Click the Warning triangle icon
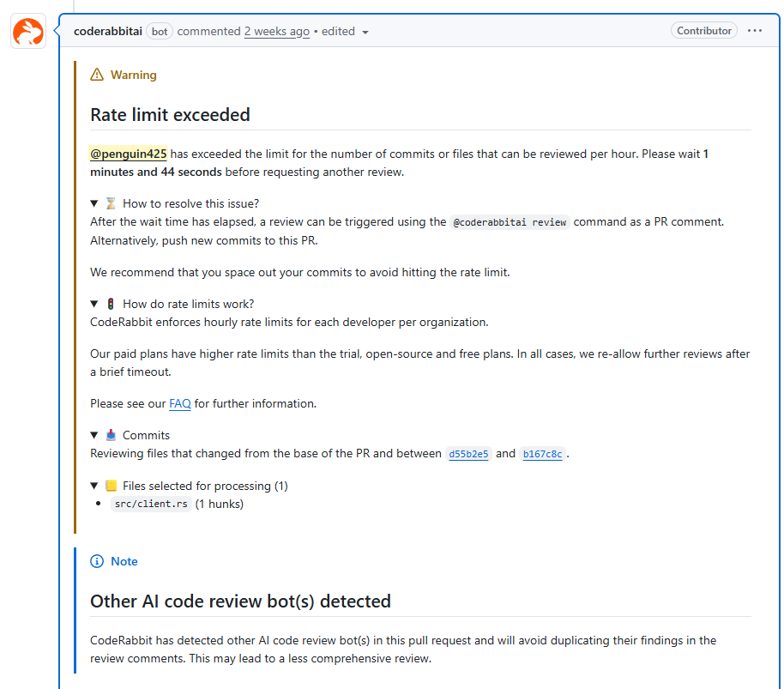The image size is (784, 689). (97, 75)
